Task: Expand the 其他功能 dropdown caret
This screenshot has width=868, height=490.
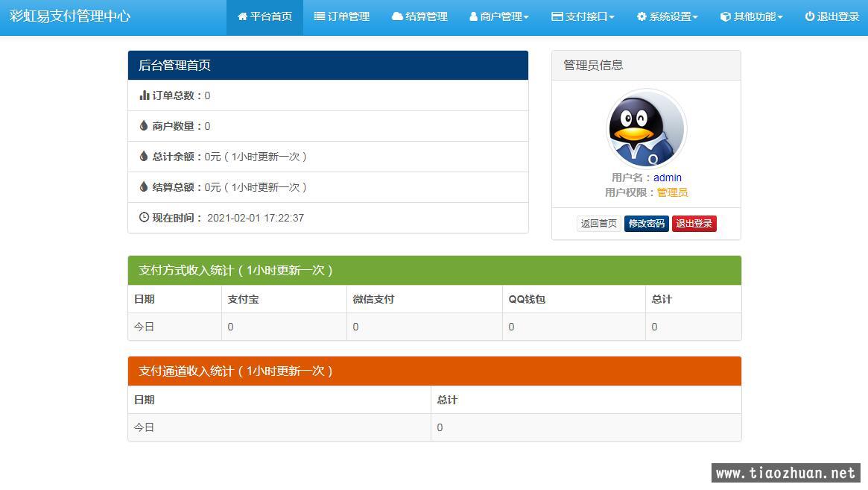Action: [780, 17]
